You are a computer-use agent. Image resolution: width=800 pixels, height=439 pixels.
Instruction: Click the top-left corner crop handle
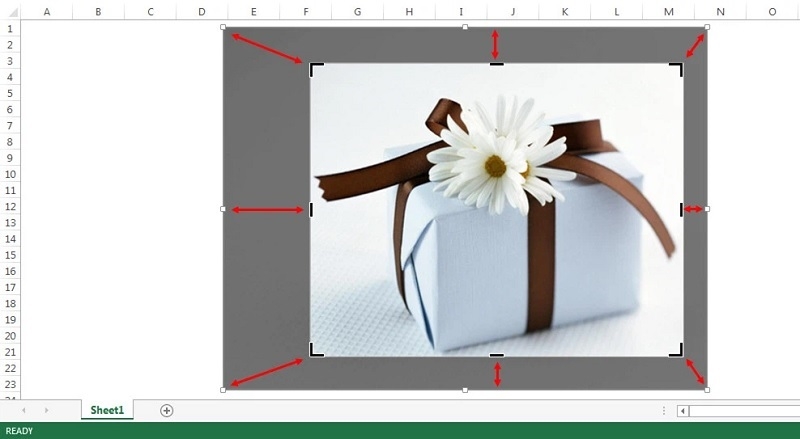point(315,68)
